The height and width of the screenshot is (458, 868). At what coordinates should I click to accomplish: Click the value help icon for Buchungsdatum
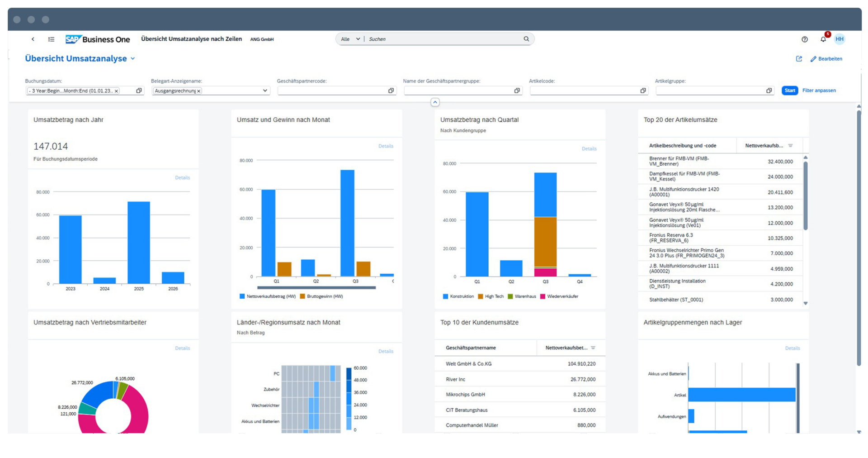139,91
